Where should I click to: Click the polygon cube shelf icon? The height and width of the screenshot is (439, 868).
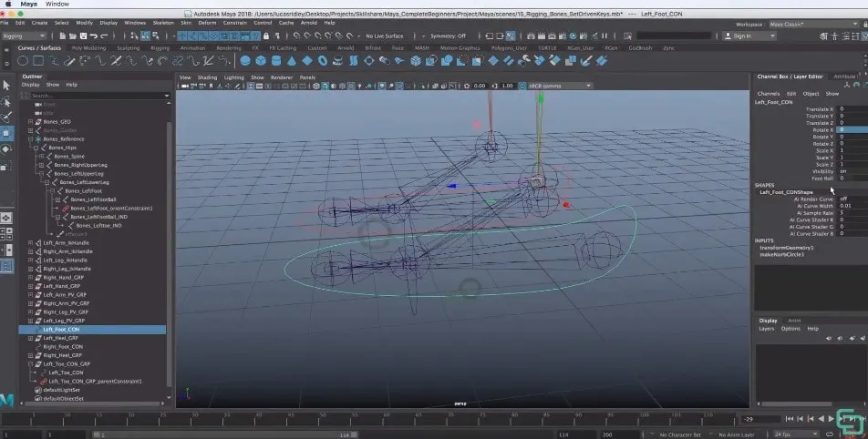pos(260,61)
